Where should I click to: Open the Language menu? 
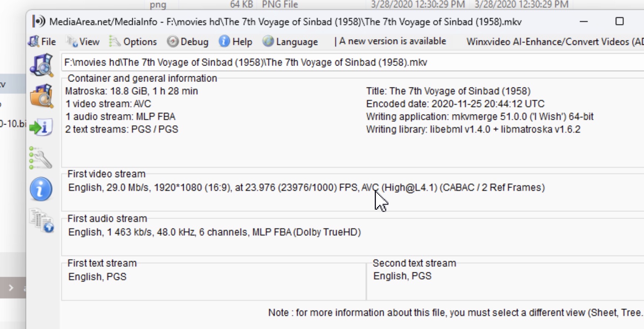[x=290, y=41]
